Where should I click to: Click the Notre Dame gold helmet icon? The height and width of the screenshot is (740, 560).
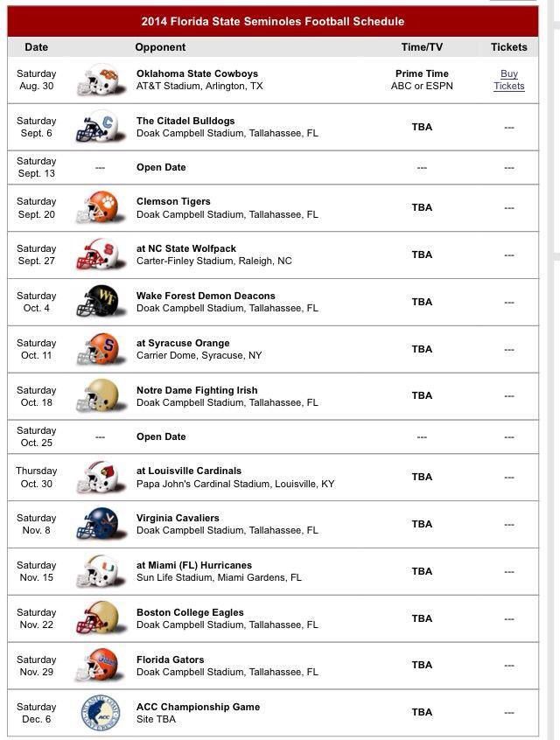click(x=101, y=396)
